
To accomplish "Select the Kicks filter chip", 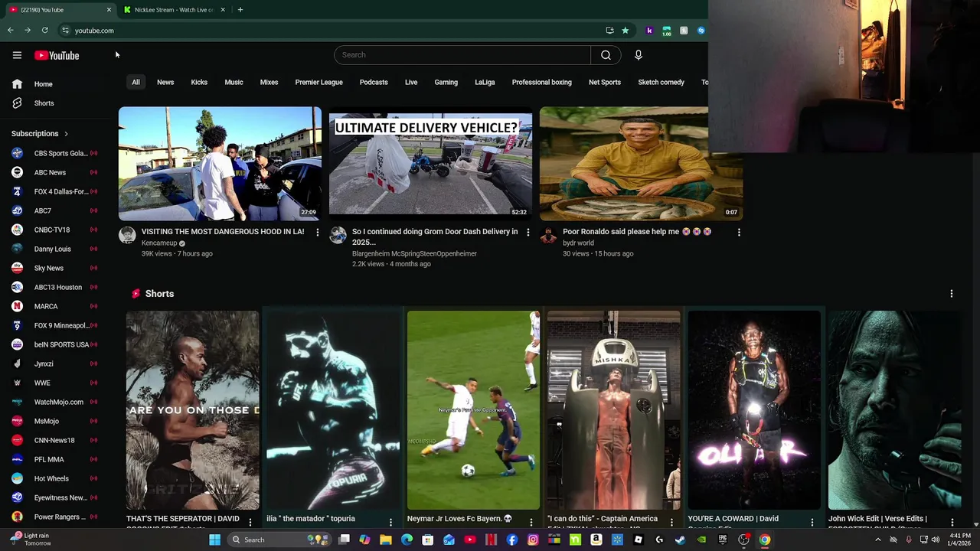I will point(199,82).
